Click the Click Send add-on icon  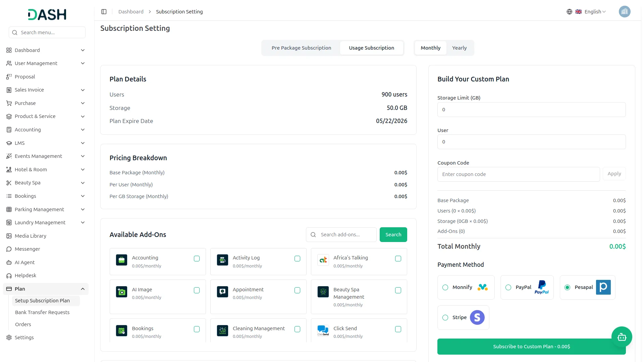point(323,330)
